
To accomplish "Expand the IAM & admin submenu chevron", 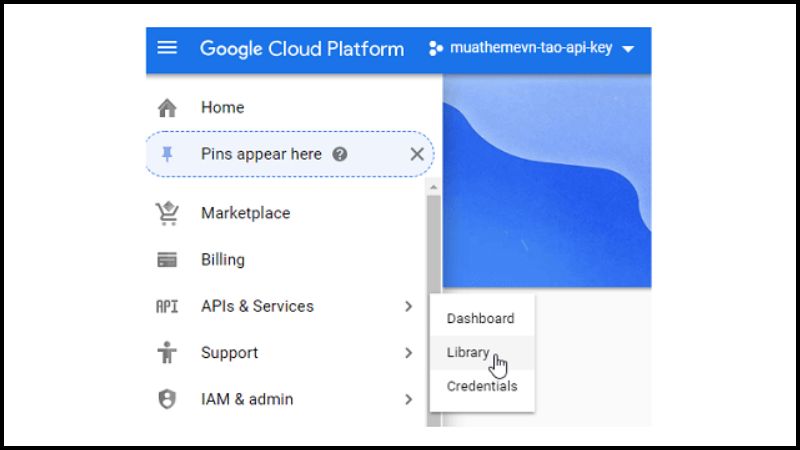I will (408, 399).
